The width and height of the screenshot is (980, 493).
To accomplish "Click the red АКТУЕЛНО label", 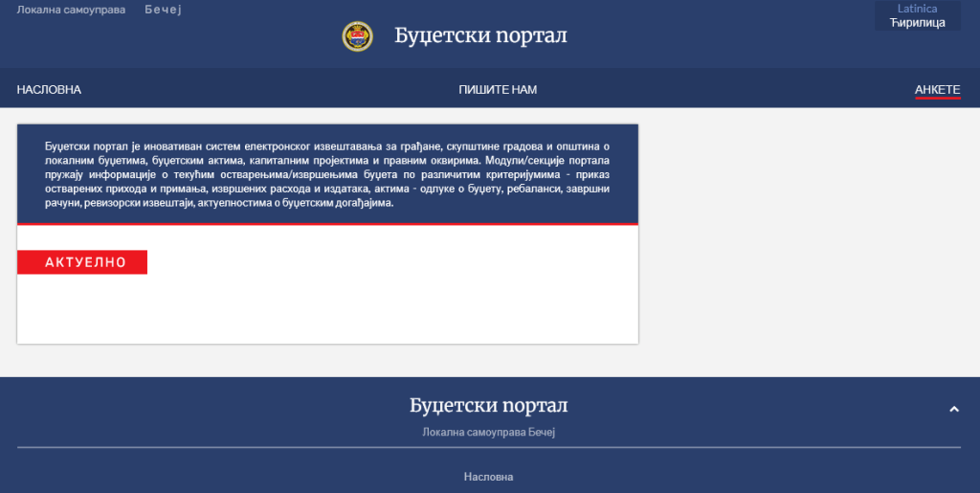I will pyautogui.click(x=82, y=262).
